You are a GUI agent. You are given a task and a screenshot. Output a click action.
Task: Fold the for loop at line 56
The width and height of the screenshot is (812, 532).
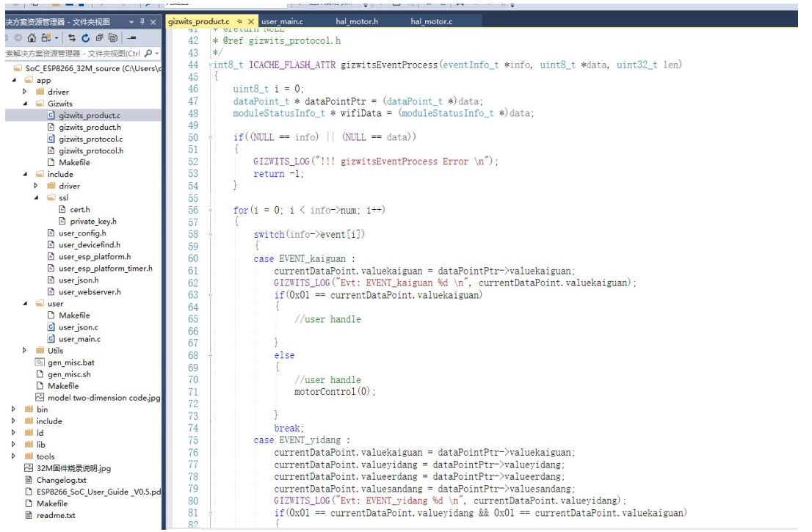pos(210,211)
